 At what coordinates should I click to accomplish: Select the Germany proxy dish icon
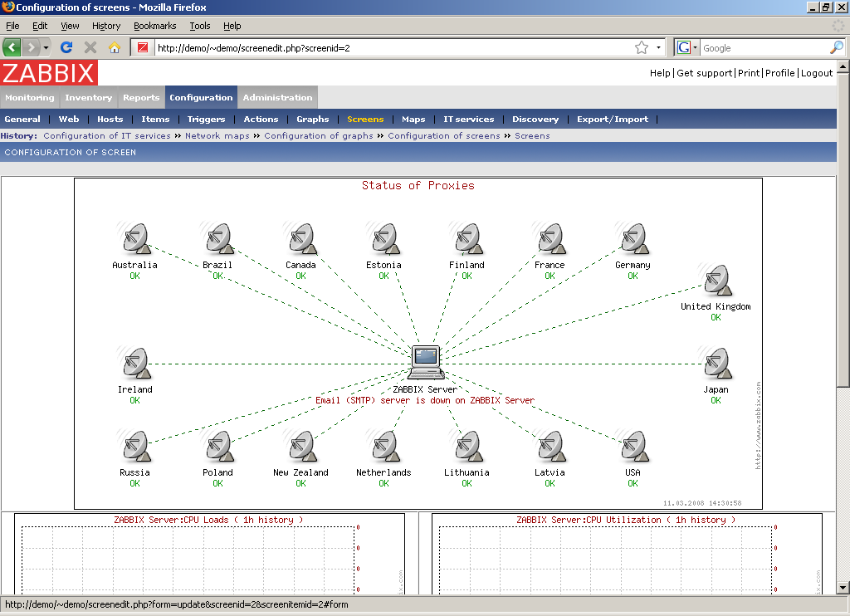[x=633, y=238]
